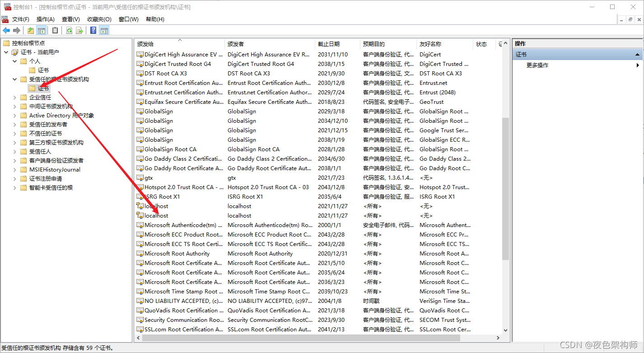Open the 窗口(W) menu
This screenshot has width=644, height=353.
click(129, 19)
